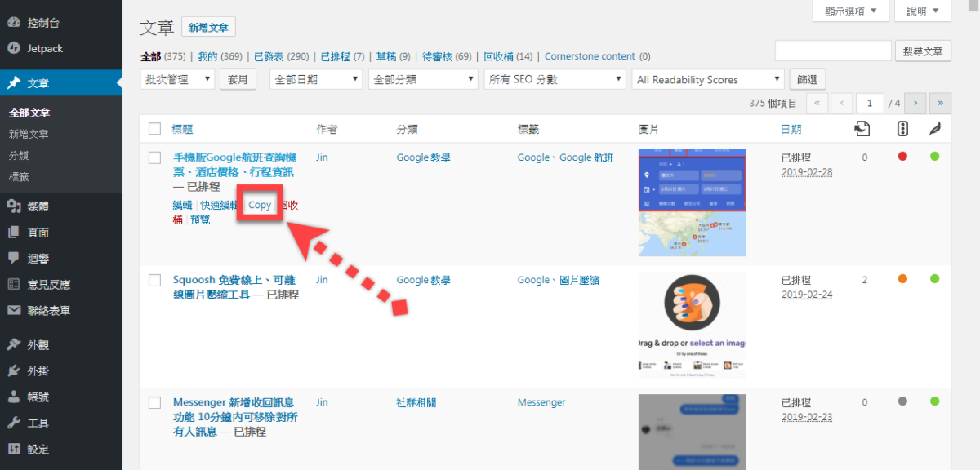
Task: Filter by 待審核 (69) pending posts
Action: click(x=447, y=56)
